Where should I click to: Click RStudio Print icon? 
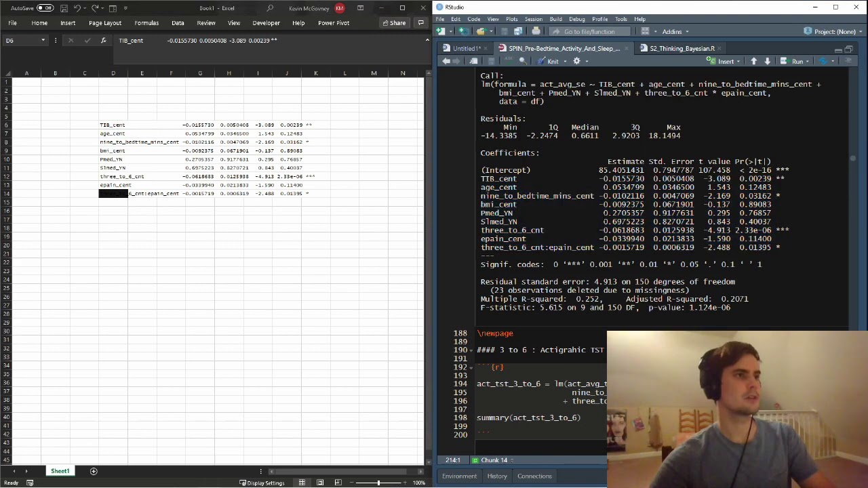(536, 31)
